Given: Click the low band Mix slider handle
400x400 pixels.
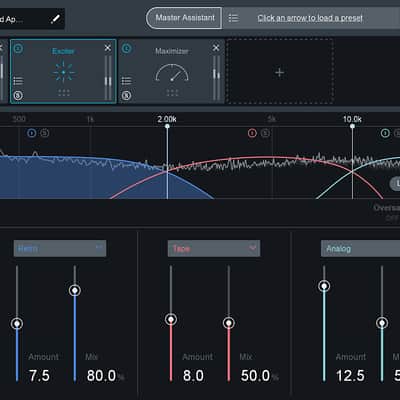Looking at the screenshot, I should coord(75,291).
